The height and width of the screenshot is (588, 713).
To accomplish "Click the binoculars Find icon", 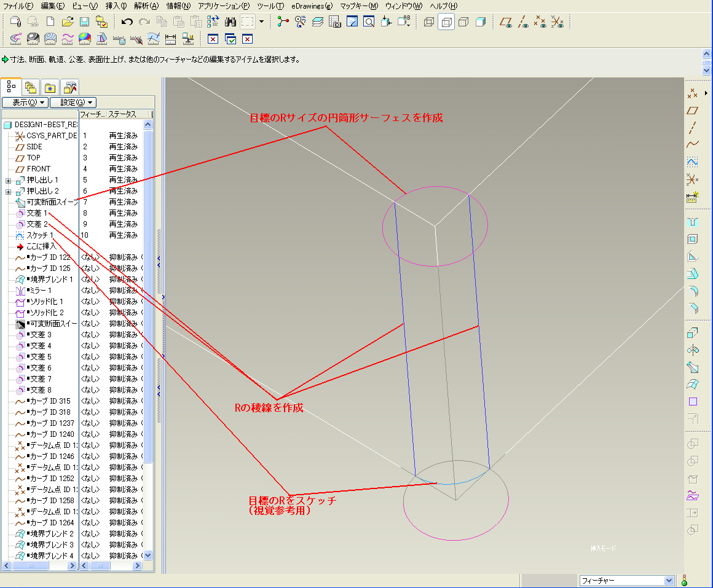I will [x=230, y=22].
